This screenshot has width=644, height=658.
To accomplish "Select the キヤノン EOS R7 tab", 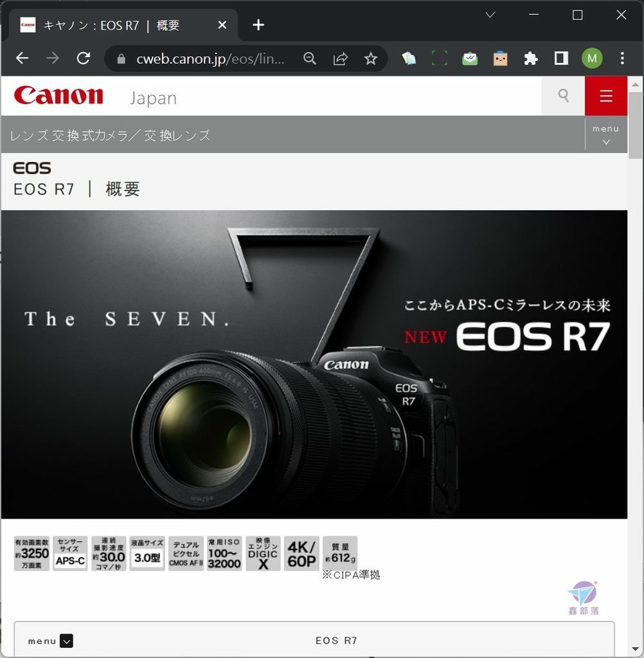I will (x=123, y=25).
